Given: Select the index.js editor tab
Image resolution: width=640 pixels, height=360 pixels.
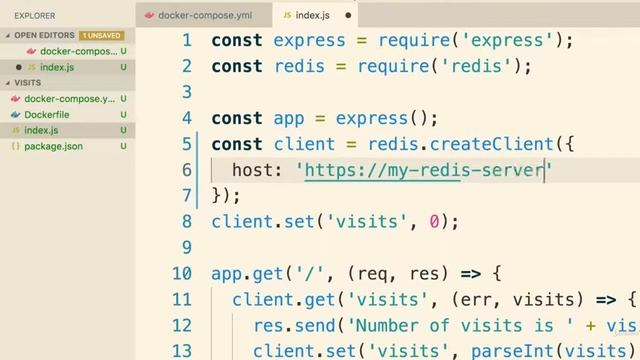Looking at the screenshot, I should click(x=315, y=15).
